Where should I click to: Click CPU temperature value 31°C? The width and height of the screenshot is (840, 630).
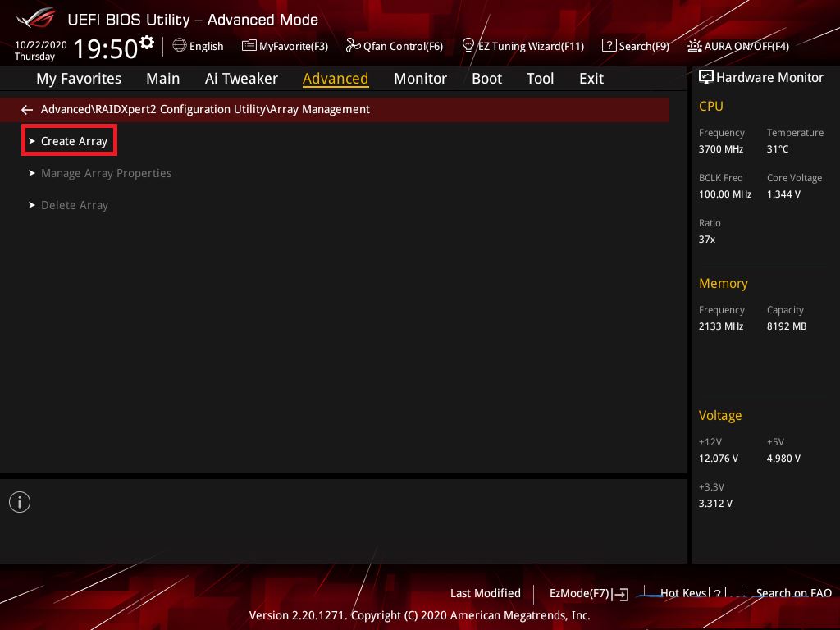tap(778, 149)
